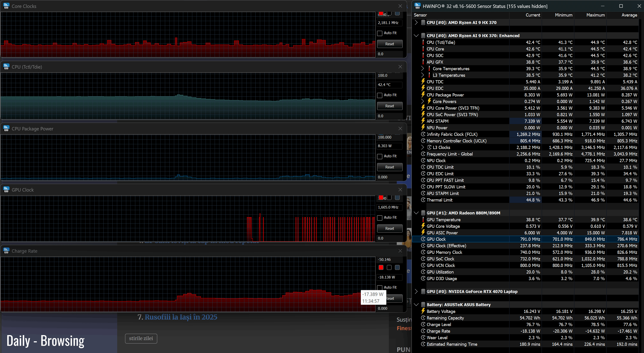The image size is (644, 353).
Task: Click the 'stirile zilei' tag button
Action: tap(141, 338)
